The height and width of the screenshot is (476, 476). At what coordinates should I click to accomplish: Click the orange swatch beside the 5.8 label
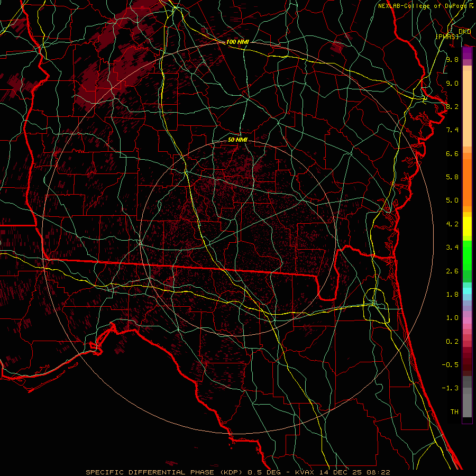tap(467, 177)
